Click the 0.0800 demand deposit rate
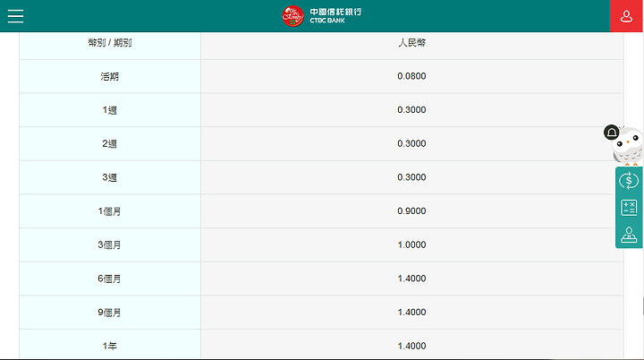The image size is (644, 360). click(411, 76)
